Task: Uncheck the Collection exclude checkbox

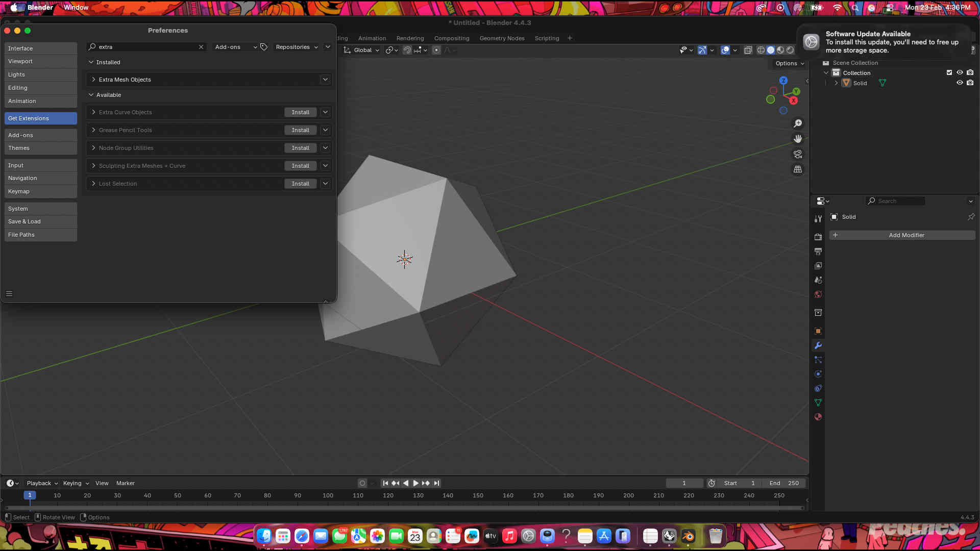Action: pyautogui.click(x=949, y=73)
